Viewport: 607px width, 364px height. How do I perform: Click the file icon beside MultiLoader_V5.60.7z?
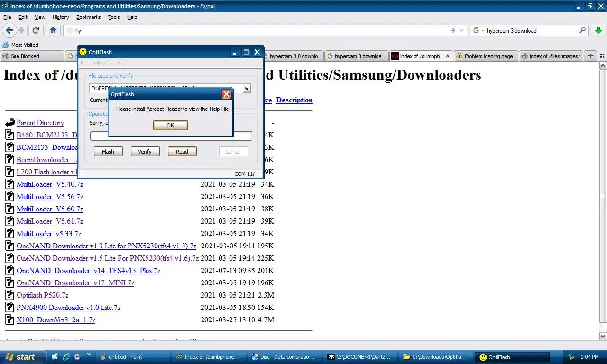point(9,209)
